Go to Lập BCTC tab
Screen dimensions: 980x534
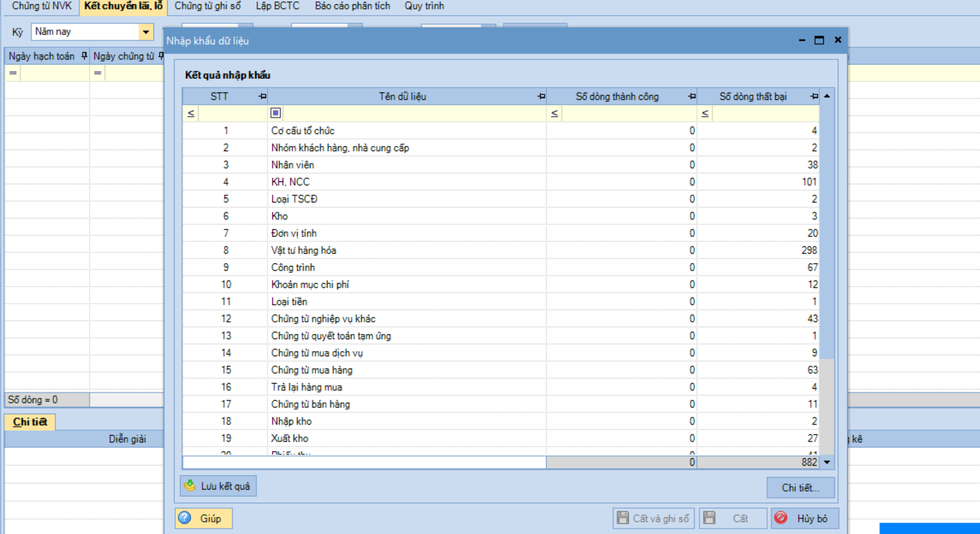[278, 6]
